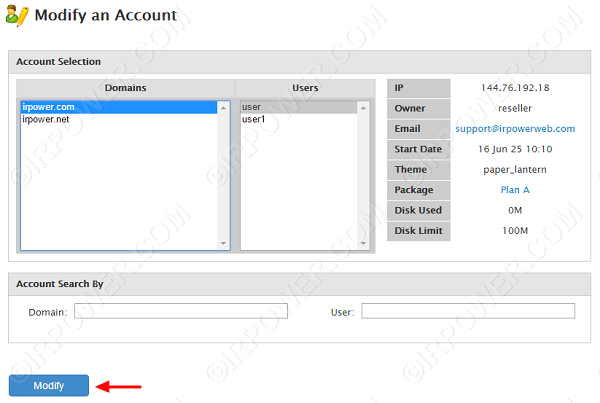Click the Account Selection section header
Screen dimensions: 600x403
(58, 62)
